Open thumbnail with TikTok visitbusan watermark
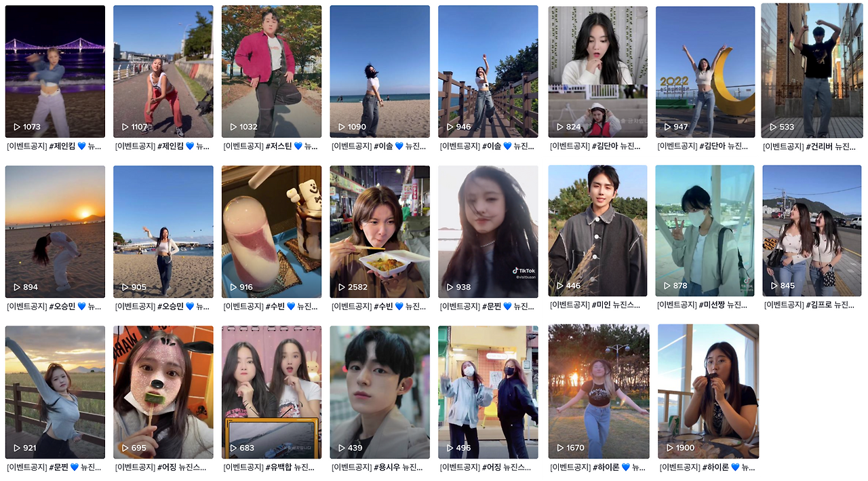868x481 pixels. [x=488, y=231]
